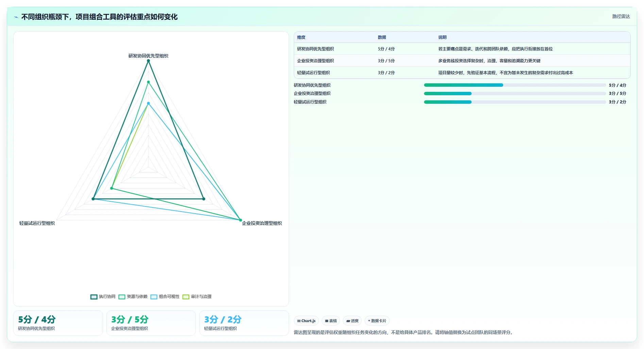Click the blue 组合可视性 point on the top axis
Screen dimensions: 644x349
tap(148, 103)
